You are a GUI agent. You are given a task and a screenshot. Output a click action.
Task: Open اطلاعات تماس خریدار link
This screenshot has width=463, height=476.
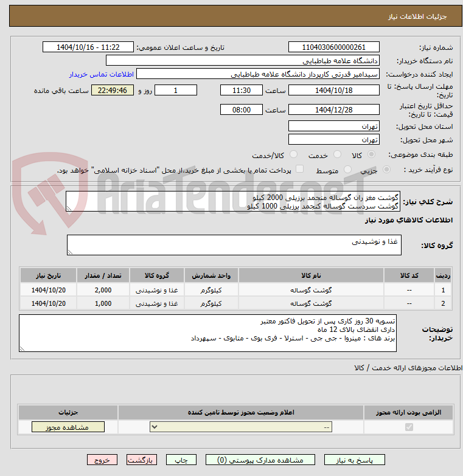[x=102, y=74]
